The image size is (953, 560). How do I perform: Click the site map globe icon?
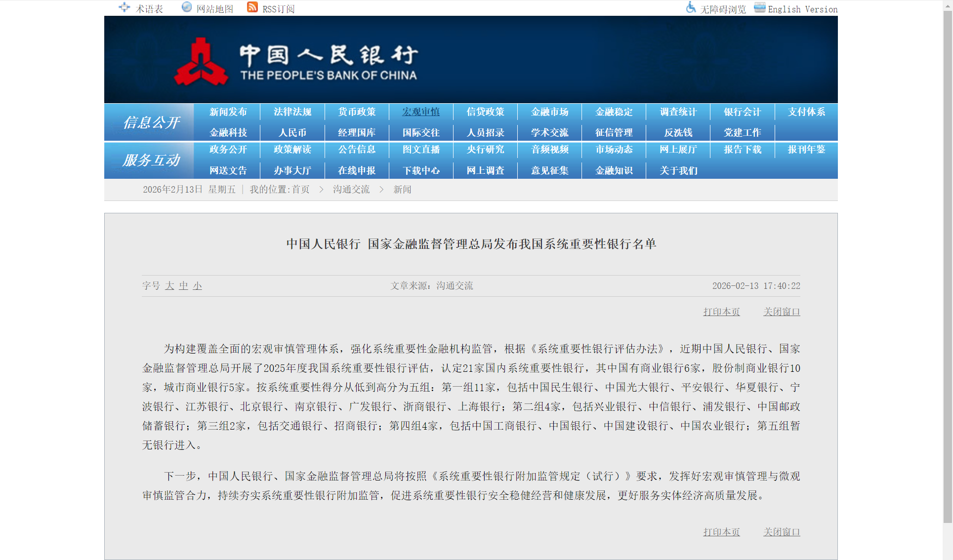coord(187,7)
